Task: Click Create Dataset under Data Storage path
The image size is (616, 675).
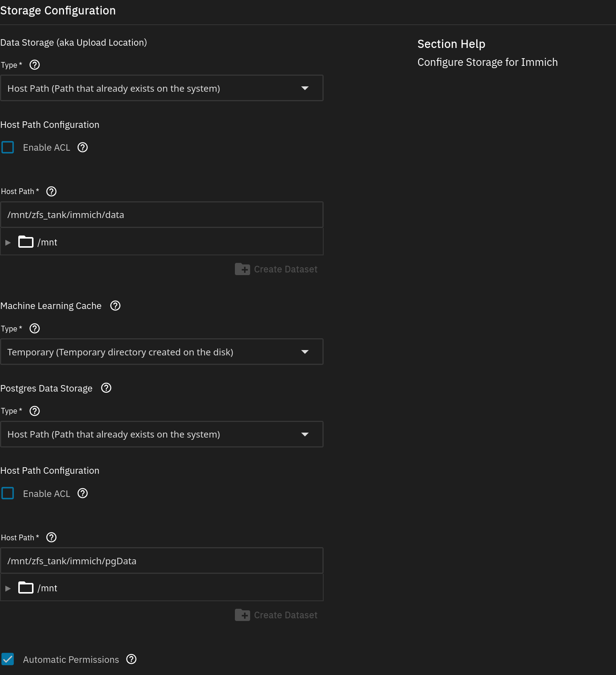Action: [x=276, y=269]
